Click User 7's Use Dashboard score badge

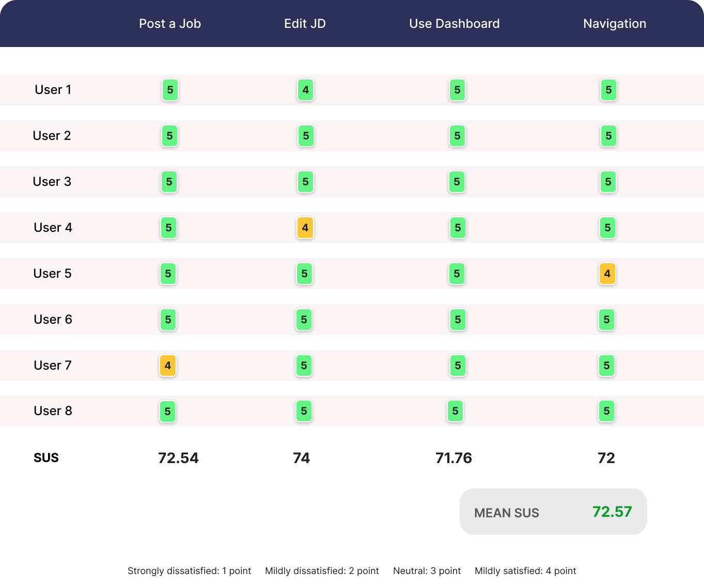point(458,365)
